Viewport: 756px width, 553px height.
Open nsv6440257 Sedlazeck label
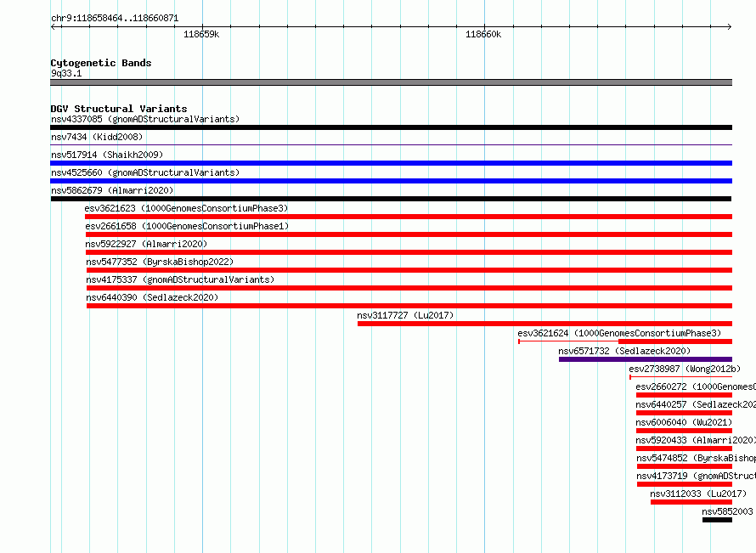point(695,404)
